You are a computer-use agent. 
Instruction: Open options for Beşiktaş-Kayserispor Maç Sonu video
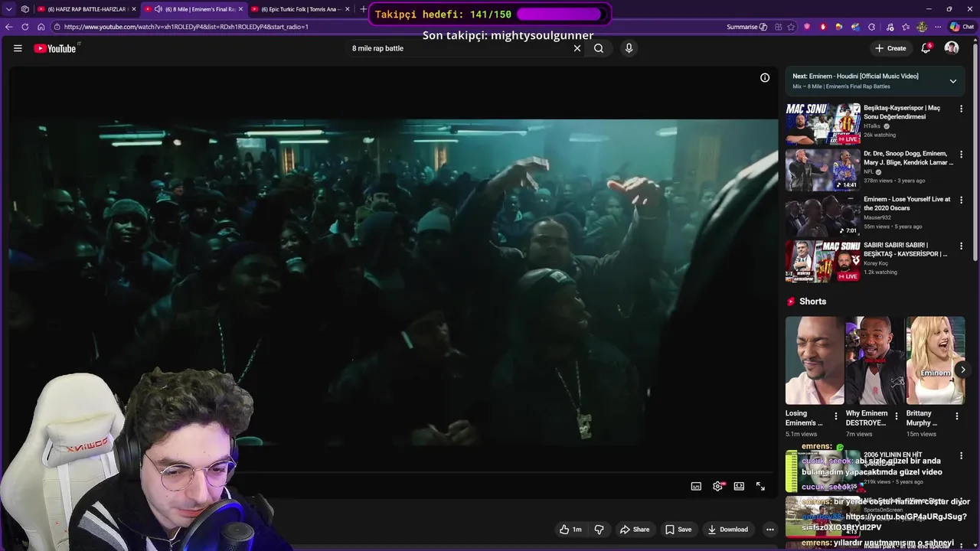click(x=961, y=109)
